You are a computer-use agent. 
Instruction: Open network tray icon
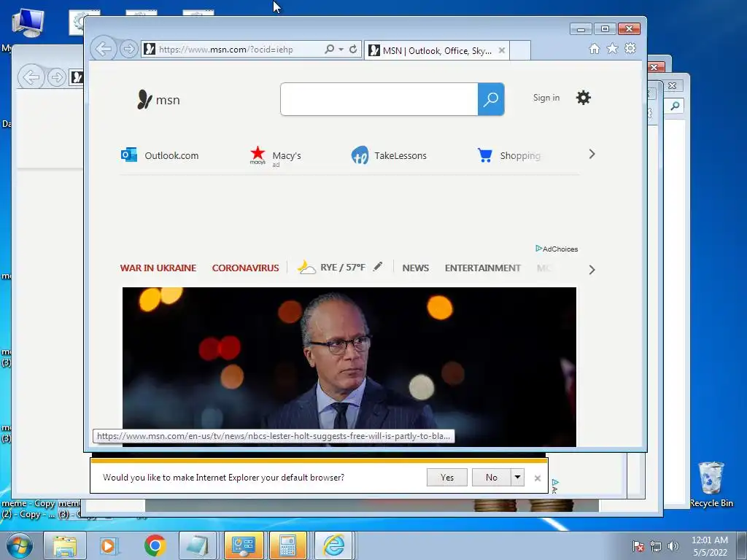(x=656, y=546)
